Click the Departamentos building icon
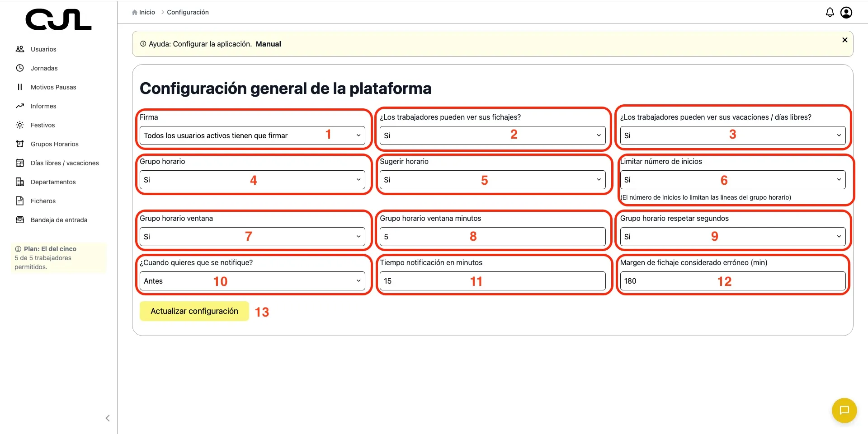Screen dimensions: 868x434 20,182
